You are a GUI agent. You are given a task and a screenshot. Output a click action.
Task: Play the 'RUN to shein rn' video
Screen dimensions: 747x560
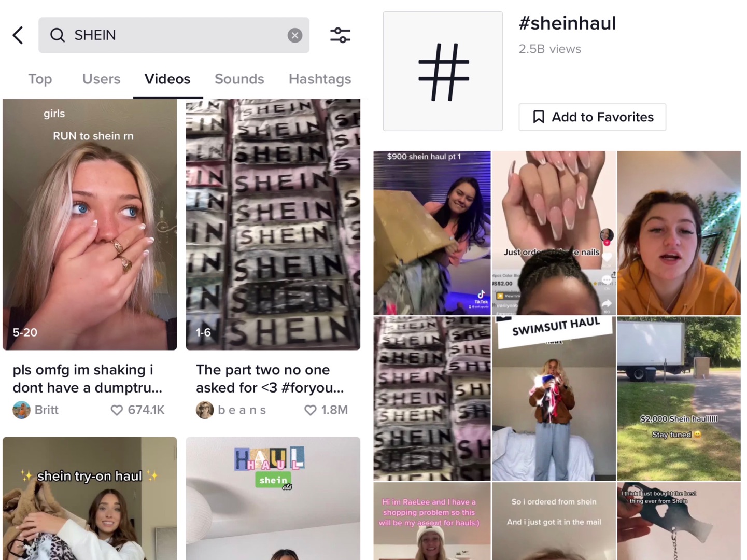click(x=90, y=225)
